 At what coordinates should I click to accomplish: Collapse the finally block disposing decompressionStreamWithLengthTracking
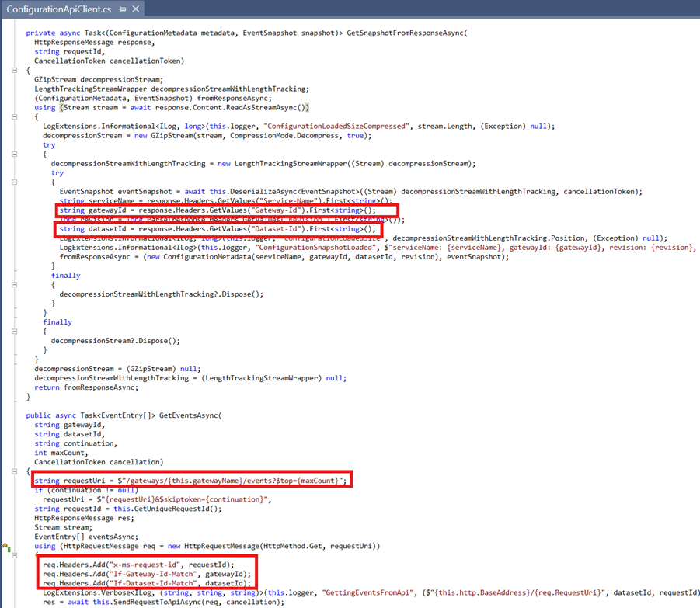tap(16, 284)
